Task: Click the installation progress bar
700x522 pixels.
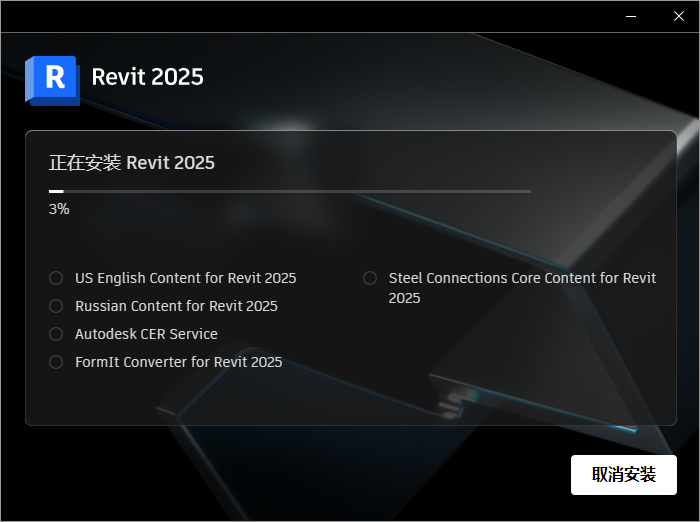Action: click(x=290, y=191)
